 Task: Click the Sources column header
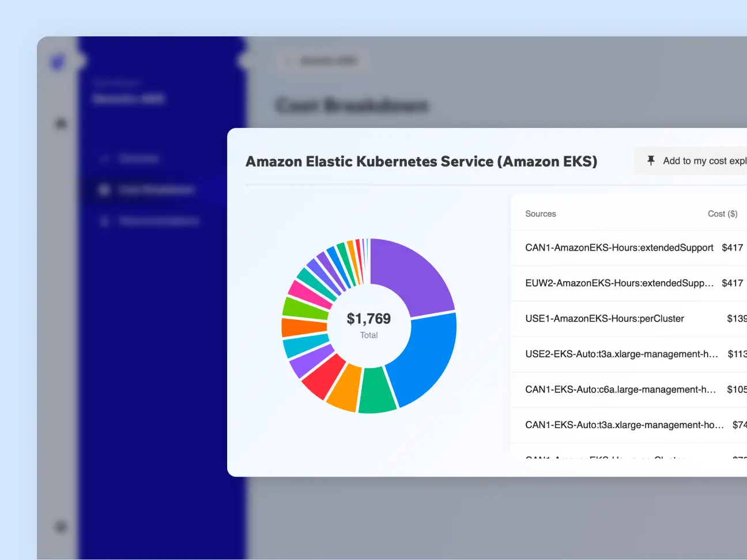pos(541,214)
